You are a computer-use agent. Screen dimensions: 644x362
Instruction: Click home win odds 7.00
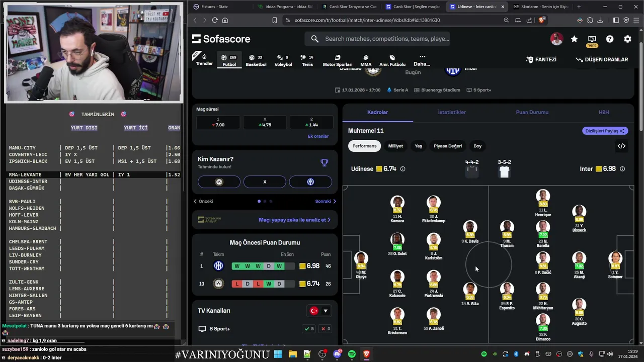pos(218,122)
